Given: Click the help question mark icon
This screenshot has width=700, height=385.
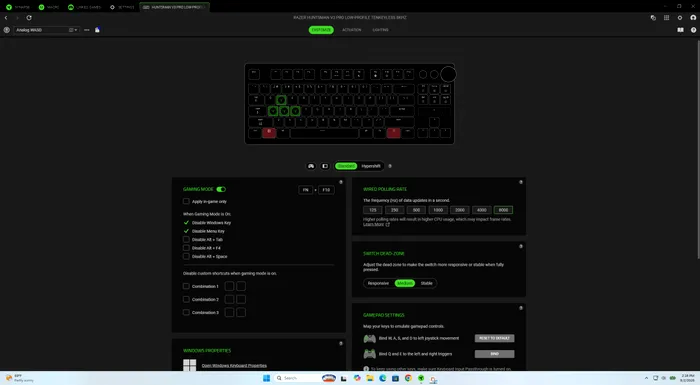Looking at the screenshot, I should click(x=693, y=30).
